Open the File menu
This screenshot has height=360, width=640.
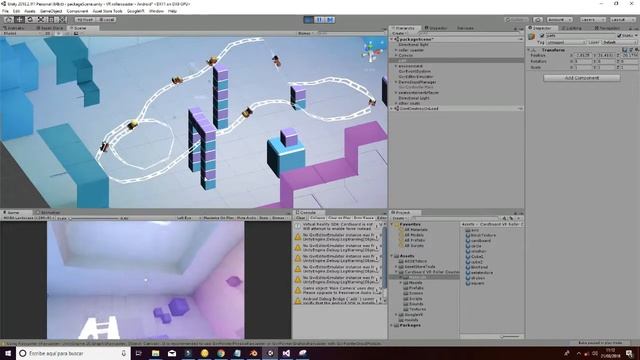[5, 11]
